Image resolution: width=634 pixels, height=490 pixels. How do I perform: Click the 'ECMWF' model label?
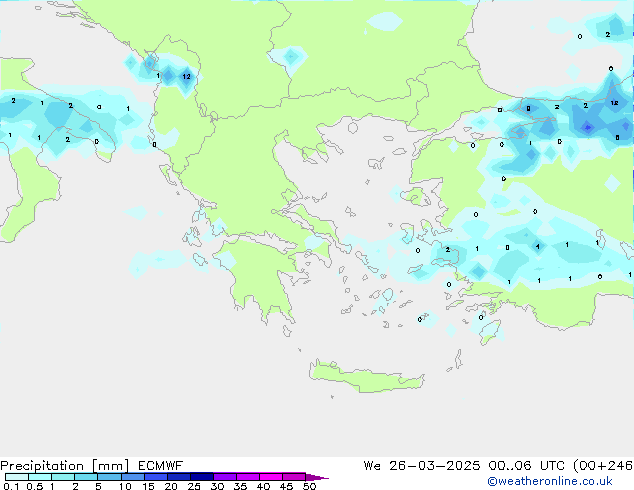161,466
